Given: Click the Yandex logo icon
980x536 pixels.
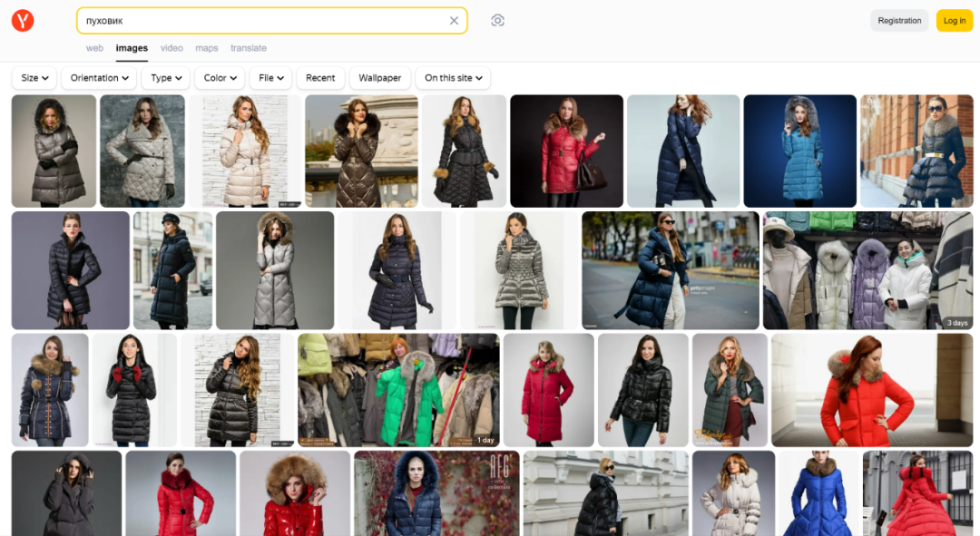Looking at the screenshot, I should coord(23,21).
